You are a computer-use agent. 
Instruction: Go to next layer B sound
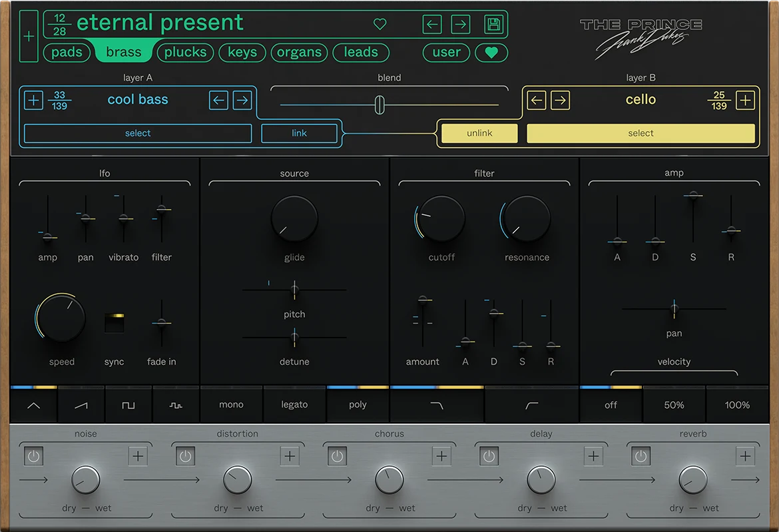(561, 101)
